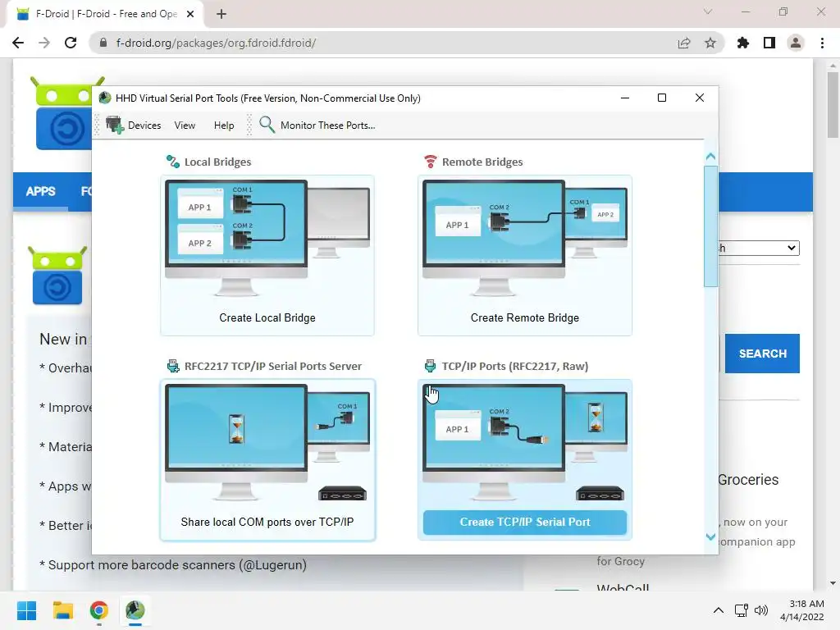Click the TCP/IP Ports heading icon
Screen dimensions: 840x630
coord(430,366)
